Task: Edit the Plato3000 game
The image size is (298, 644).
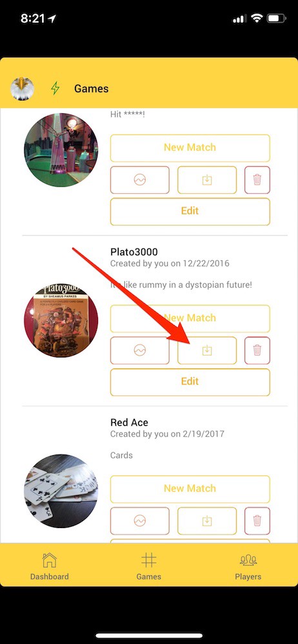Action: tap(190, 382)
